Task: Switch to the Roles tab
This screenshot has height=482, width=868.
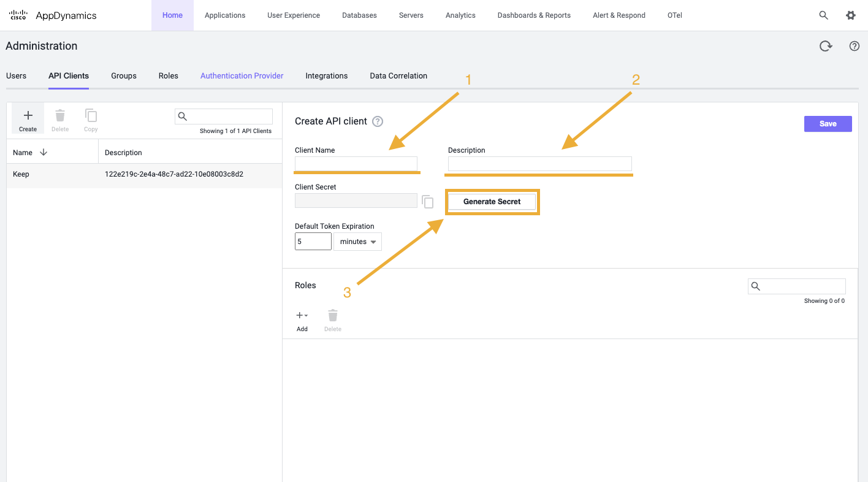Action: pyautogui.click(x=169, y=76)
